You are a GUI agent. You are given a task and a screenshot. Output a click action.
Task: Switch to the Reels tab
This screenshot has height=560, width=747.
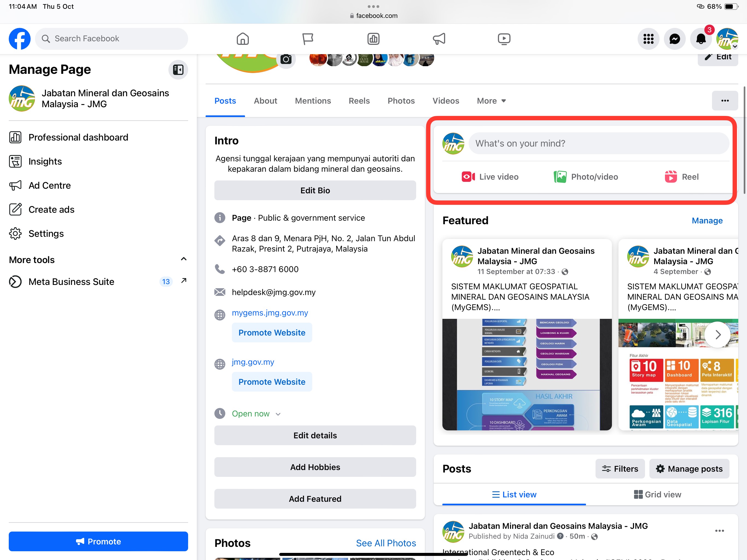(359, 101)
